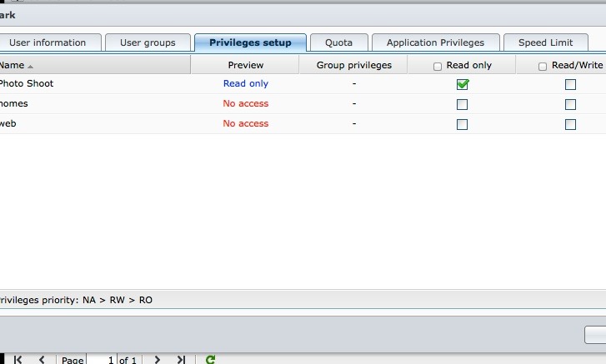Go to the first page of results
This screenshot has height=364, width=606.
(x=18, y=360)
